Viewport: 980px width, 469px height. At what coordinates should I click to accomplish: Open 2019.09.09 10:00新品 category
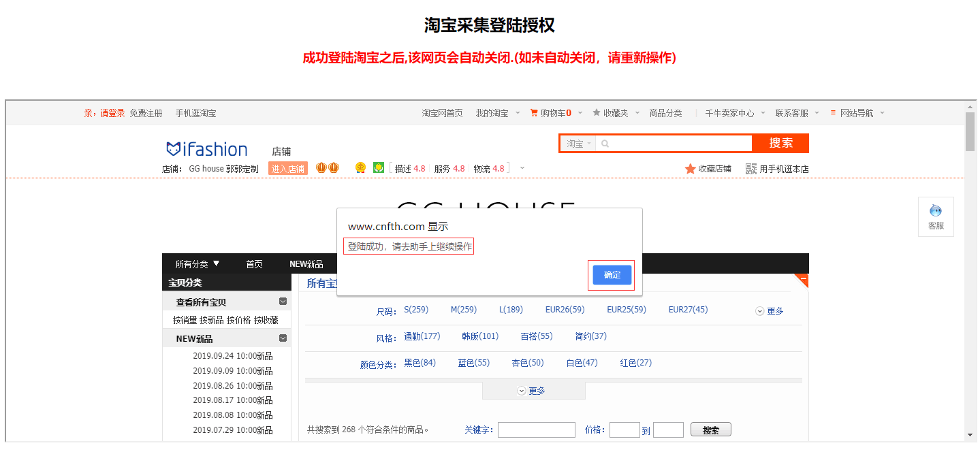click(x=233, y=371)
